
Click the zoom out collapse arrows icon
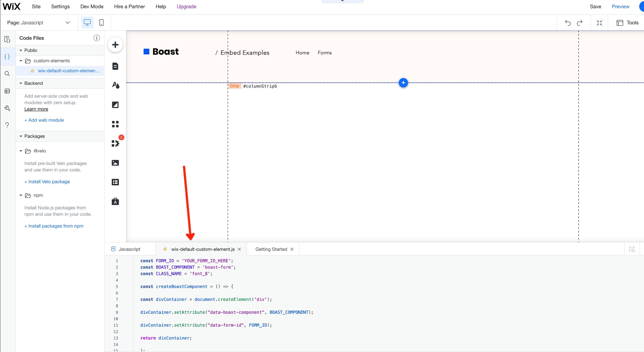pyautogui.click(x=599, y=23)
